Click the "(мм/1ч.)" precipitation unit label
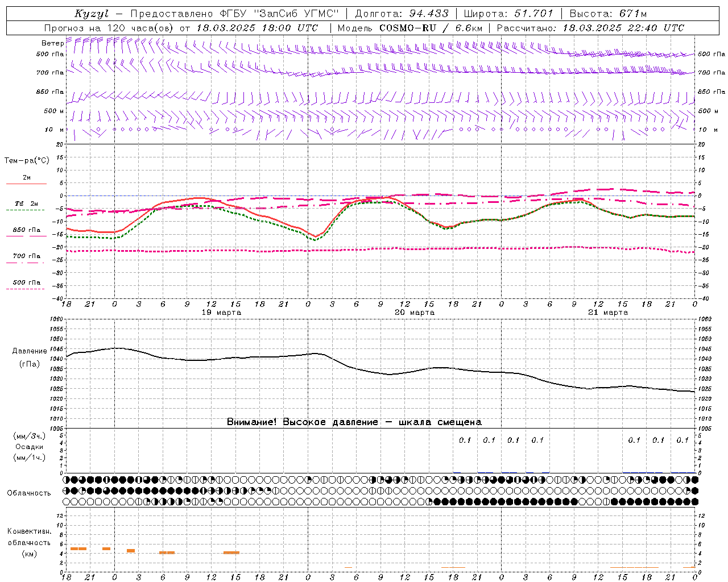 pyautogui.click(x=30, y=458)
